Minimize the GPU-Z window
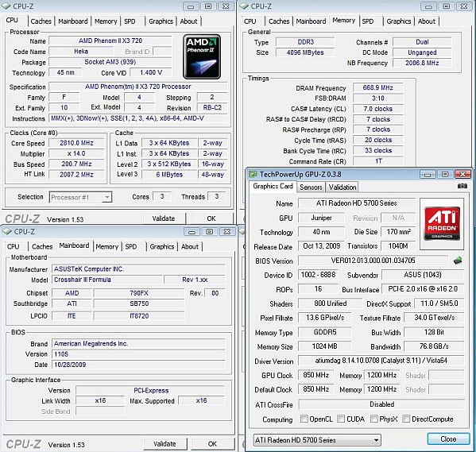The height and width of the screenshot is (452, 476). pos(428,174)
